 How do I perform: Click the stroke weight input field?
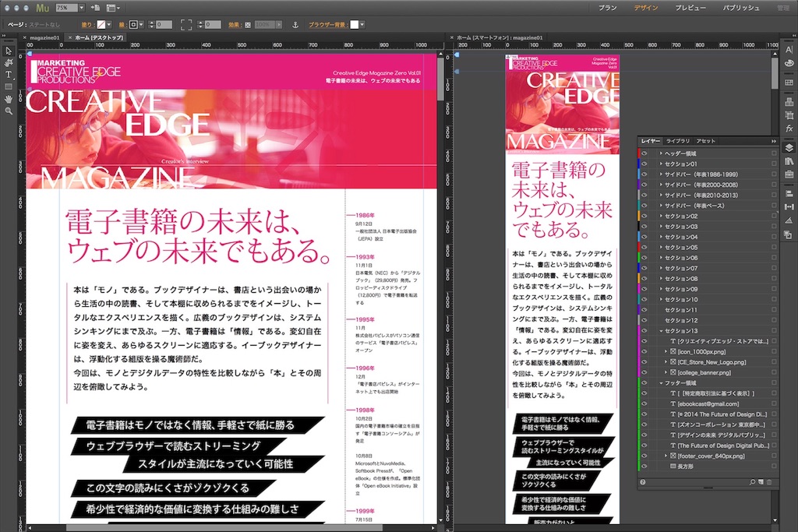pyautogui.click(x=164, y=24)
